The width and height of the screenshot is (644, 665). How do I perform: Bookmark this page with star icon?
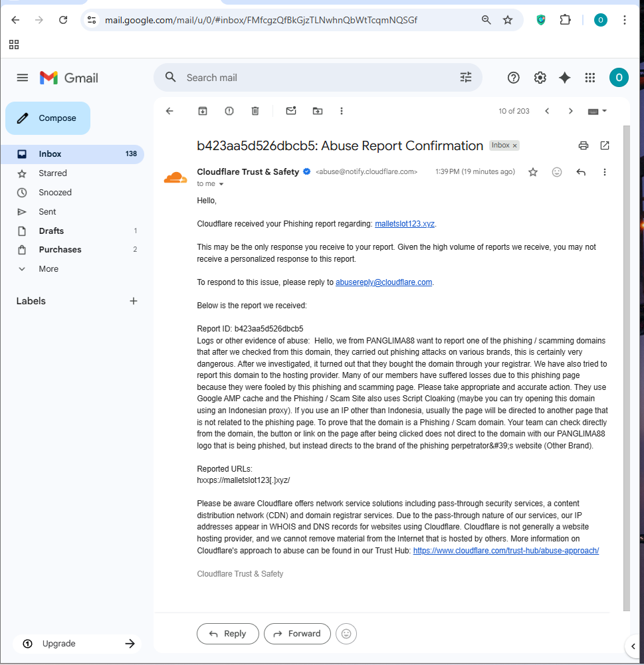pyautogui.click(x=508, y=20)
